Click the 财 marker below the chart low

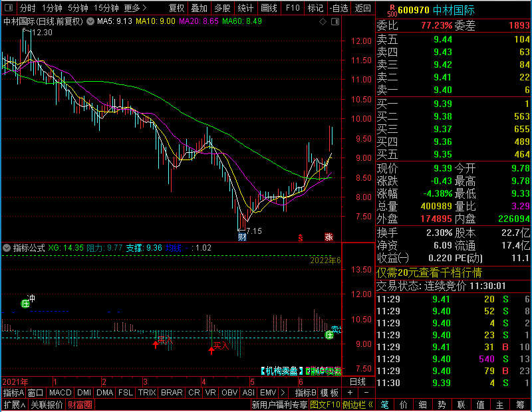click(242, 237)
